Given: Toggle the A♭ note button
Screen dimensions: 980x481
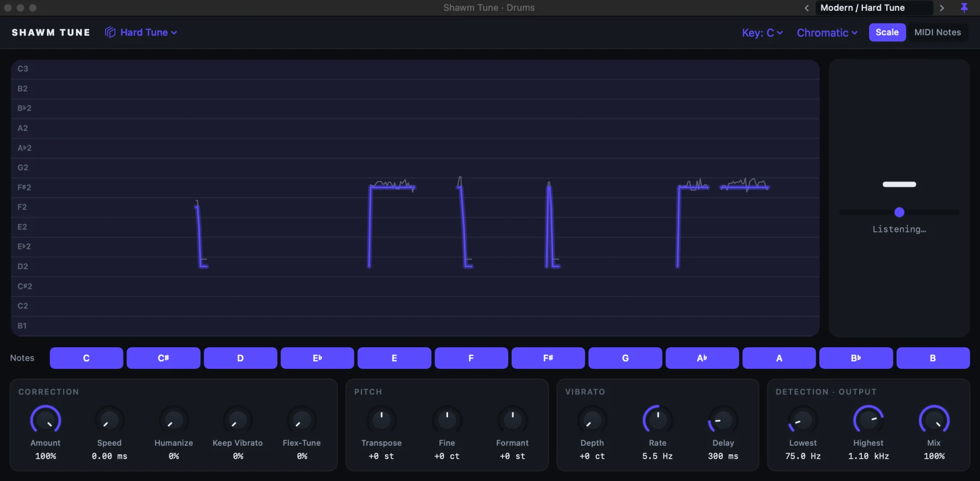Looking at the screenshot, I should click(x=702, y=358).
